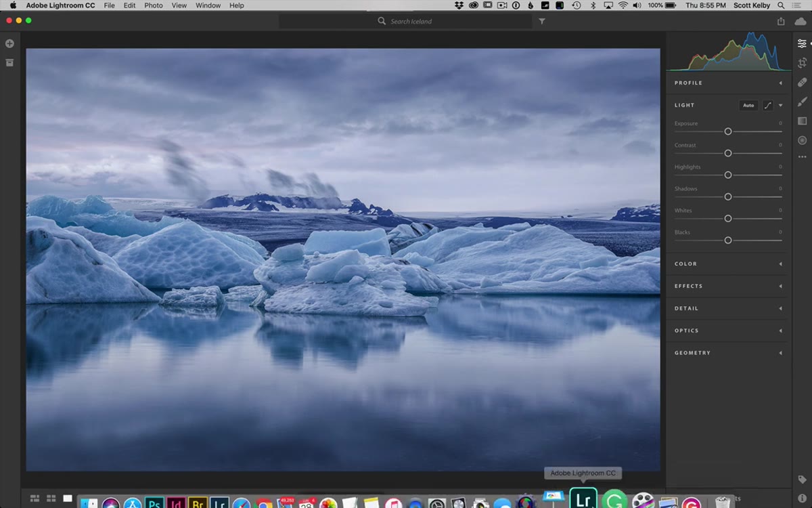Click the Add Photos plus icon
The width and height of the screenshot is (812, 508).
coord(9,43)
